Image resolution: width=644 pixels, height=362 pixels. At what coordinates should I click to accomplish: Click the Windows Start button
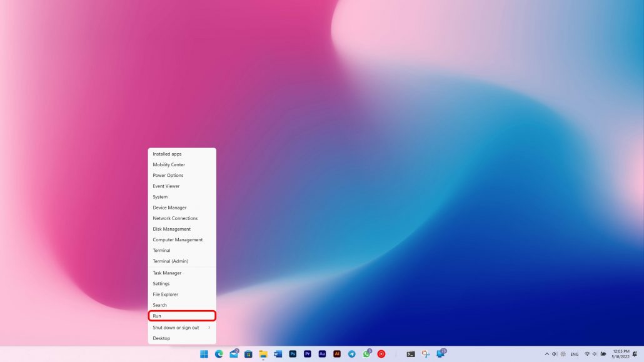coord(204,354)
